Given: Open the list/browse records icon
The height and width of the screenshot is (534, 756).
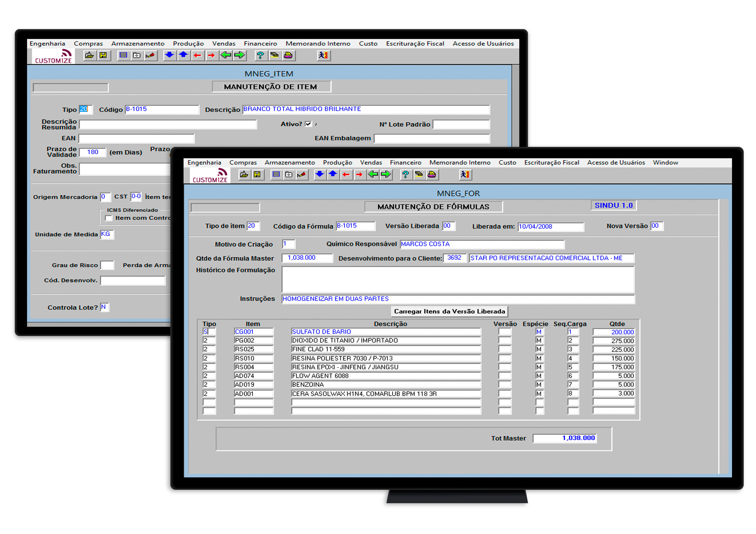Looking at the screenshot, I should 276,174.
